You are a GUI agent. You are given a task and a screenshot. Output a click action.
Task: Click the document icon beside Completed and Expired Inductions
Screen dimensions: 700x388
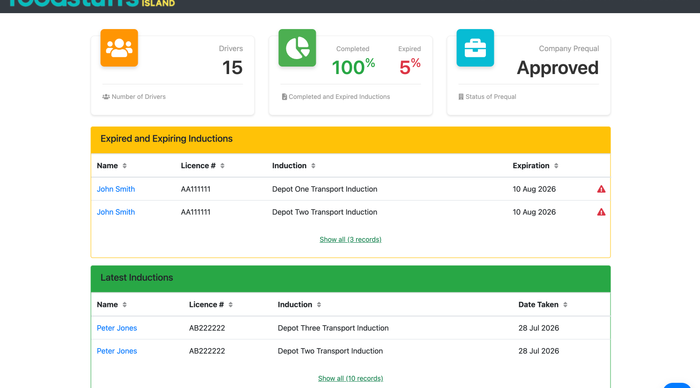click(x=284, y=97)
